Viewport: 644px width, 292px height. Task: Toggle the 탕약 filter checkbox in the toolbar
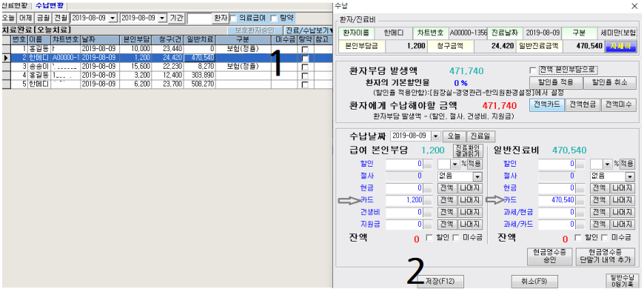[x=275, y=19]
